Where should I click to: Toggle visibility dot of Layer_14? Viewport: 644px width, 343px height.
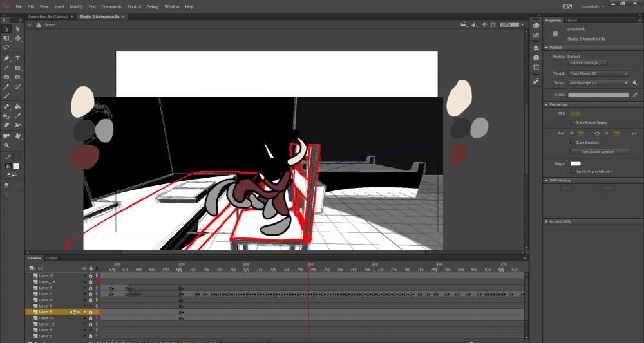click(84, 282)
